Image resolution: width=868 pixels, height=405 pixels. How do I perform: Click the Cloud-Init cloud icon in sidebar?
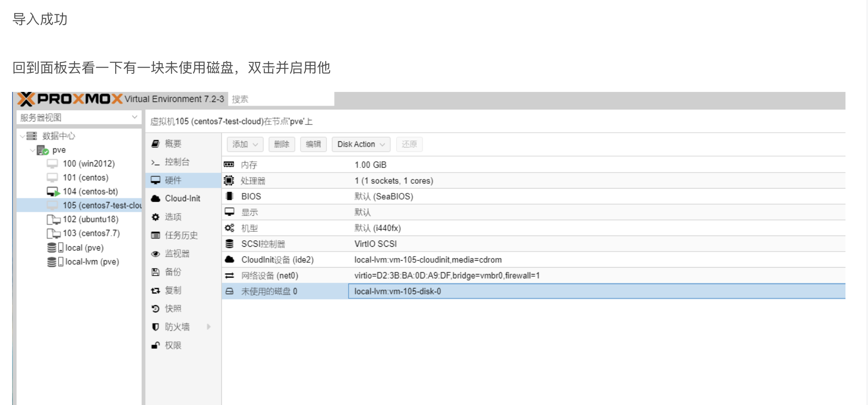[x=155, y=199]
